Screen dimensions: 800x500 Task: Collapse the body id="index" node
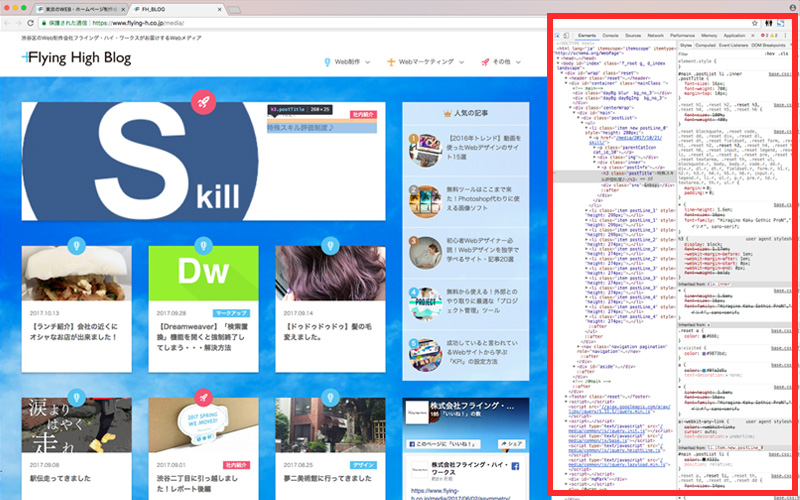(558, 63)
